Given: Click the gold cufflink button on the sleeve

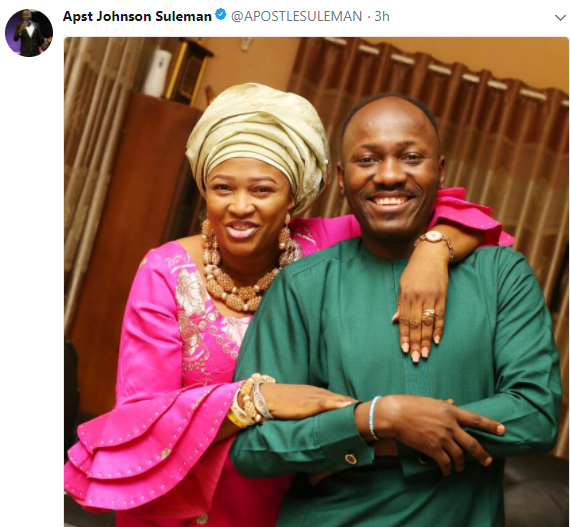Looking at the screenshot, I should tap(351, 459).
